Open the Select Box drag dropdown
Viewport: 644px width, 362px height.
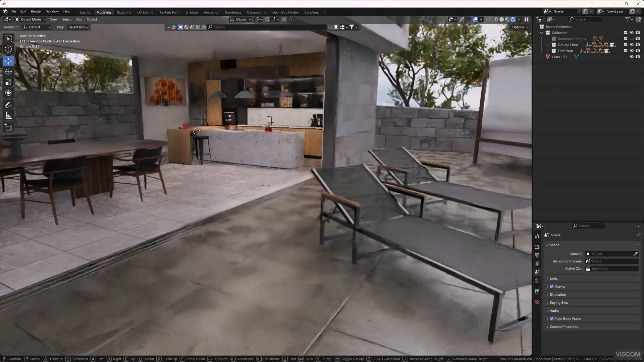pos(78,27)
